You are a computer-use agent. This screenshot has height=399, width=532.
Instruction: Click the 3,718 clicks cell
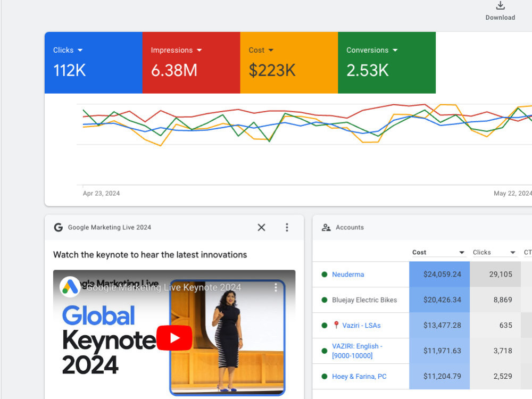(x=495, y=351)
